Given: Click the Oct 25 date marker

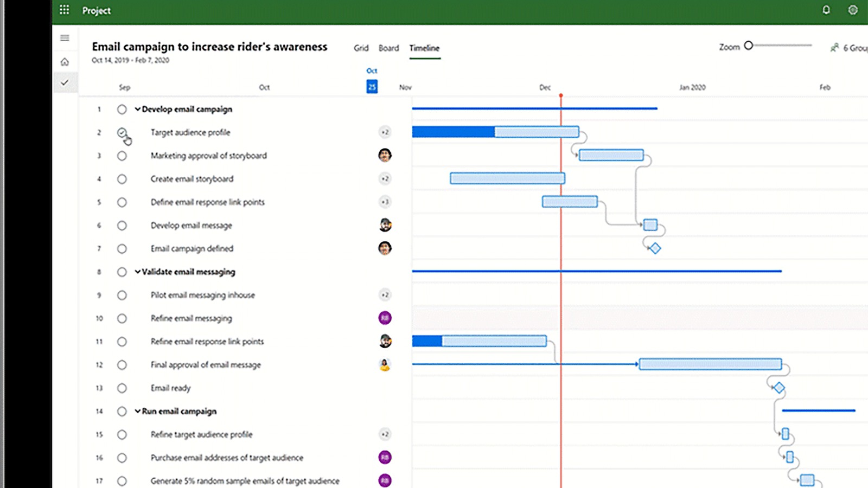Looking at the screenshot, I should 372,86.
